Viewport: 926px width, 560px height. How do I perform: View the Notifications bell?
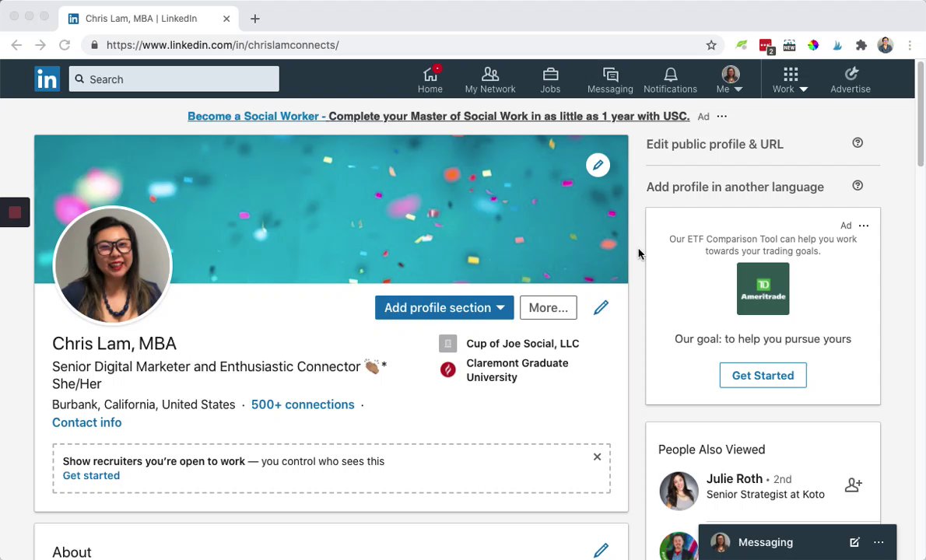point(670,79)
